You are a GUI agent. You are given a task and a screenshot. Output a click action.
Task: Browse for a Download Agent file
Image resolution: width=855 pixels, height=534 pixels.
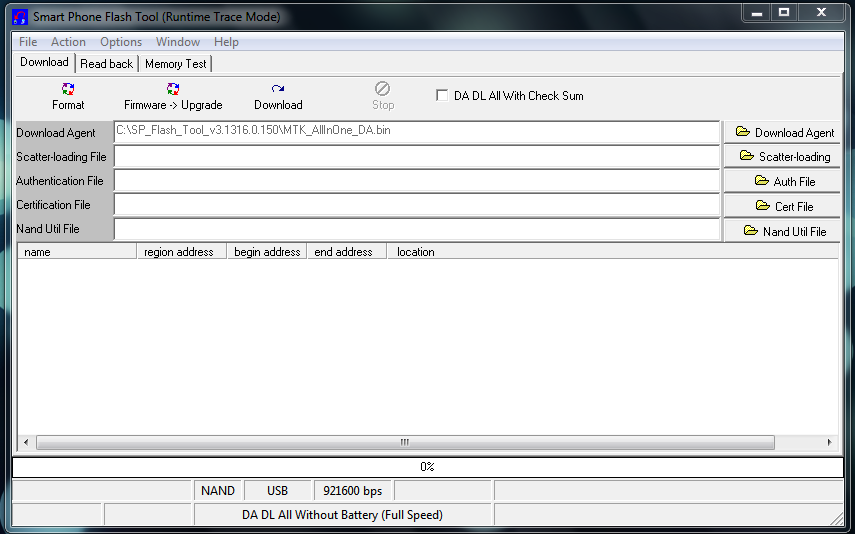[782, 133]
